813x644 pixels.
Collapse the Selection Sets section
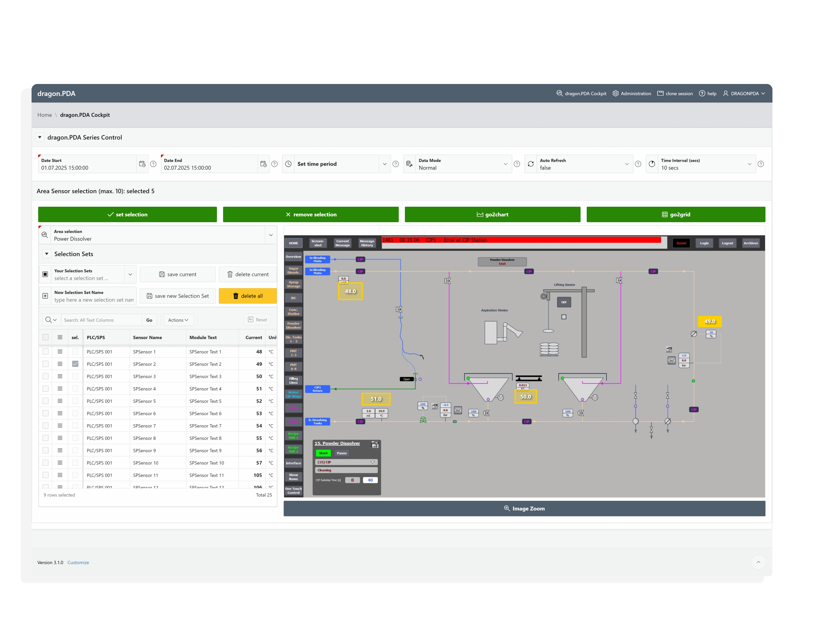click(47, 254)
